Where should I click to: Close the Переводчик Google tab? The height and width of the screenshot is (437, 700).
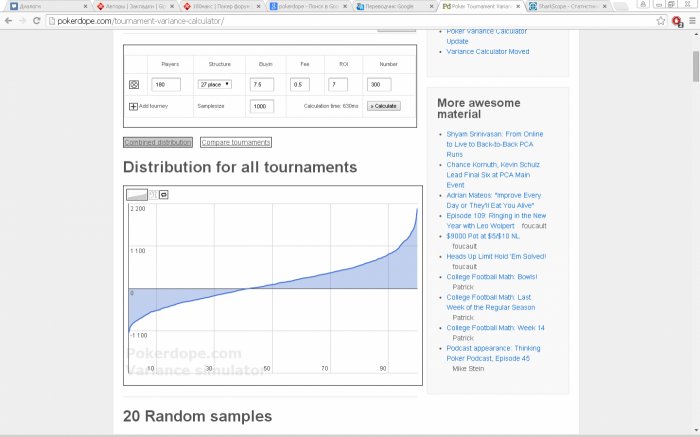click(431, 7)
